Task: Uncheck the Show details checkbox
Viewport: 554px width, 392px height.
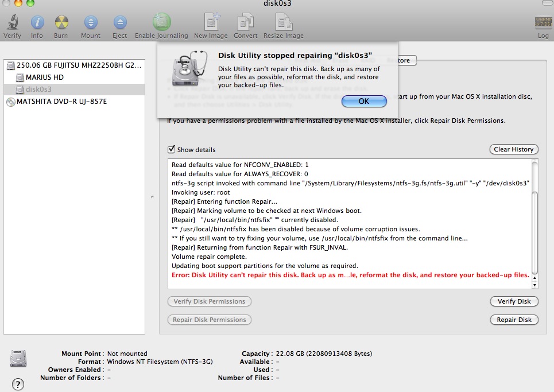Action: click(x=171, y=149)
